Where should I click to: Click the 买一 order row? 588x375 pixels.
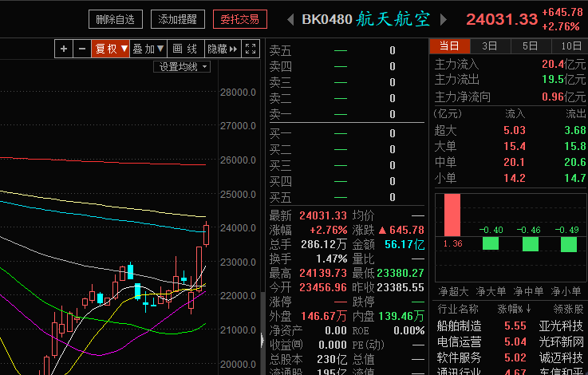[347, 133]
